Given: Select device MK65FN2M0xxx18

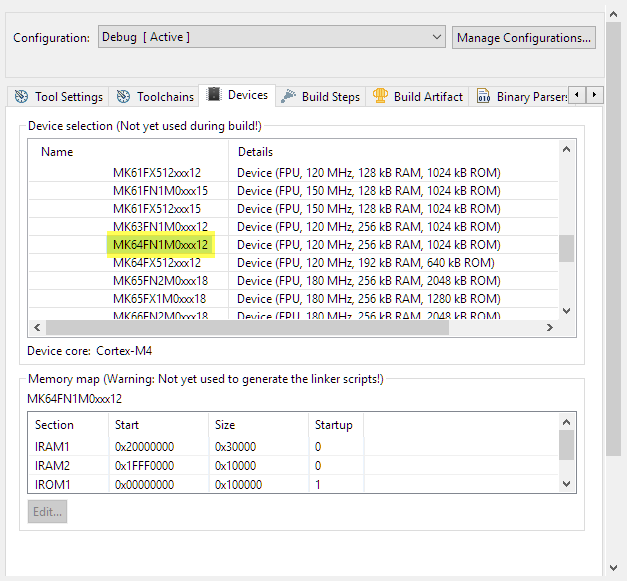Looking at the screenshot, I should pyautogui.click(x=160, y=281).
